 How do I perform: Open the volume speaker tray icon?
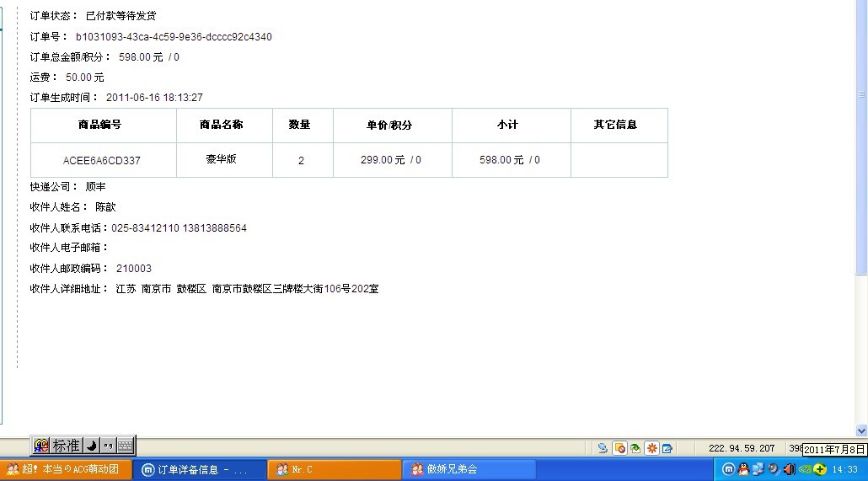point(789,469)
